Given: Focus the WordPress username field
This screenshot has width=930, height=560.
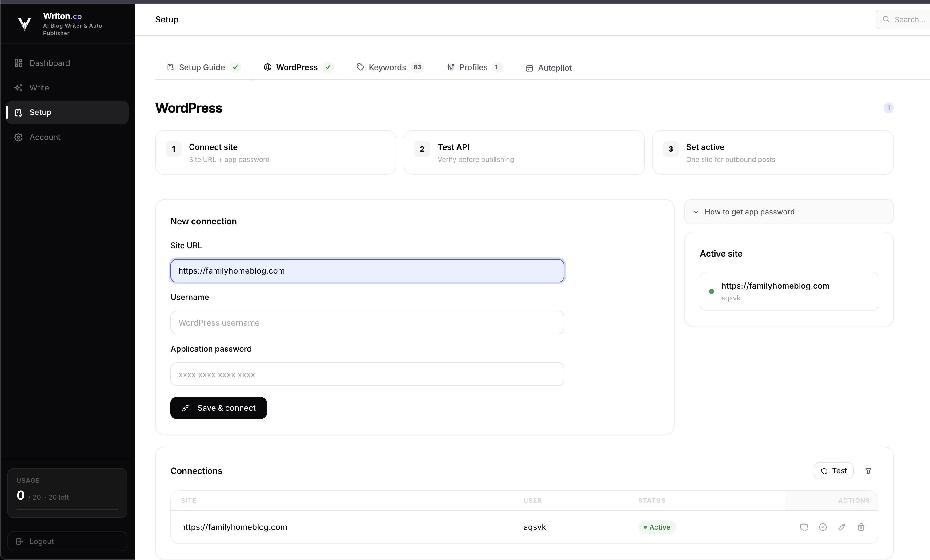Looking at the screenshot, I should click(x=367, y=323).
